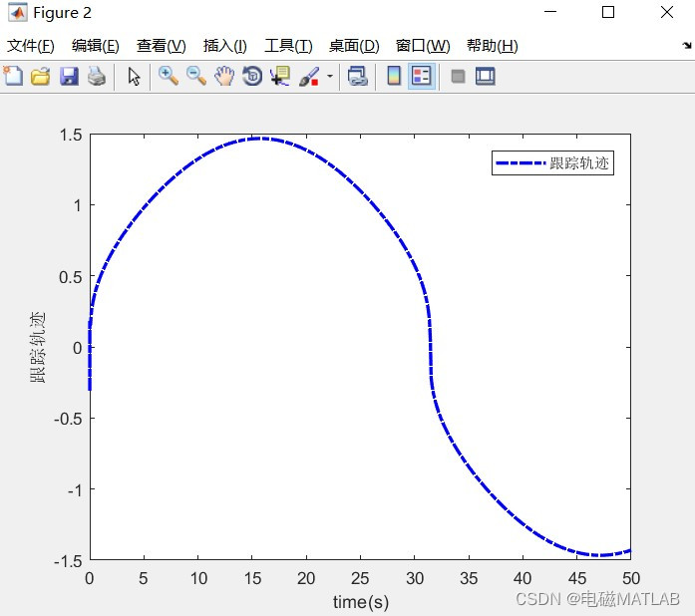Click the time(s) x-axis label

point(360,602)
